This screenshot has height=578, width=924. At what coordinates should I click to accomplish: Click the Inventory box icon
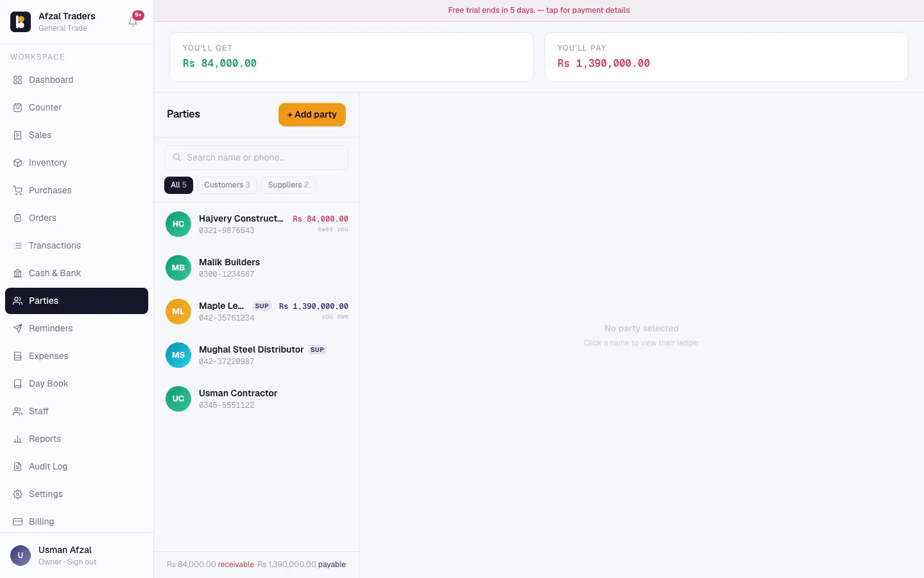click(18, 163)
